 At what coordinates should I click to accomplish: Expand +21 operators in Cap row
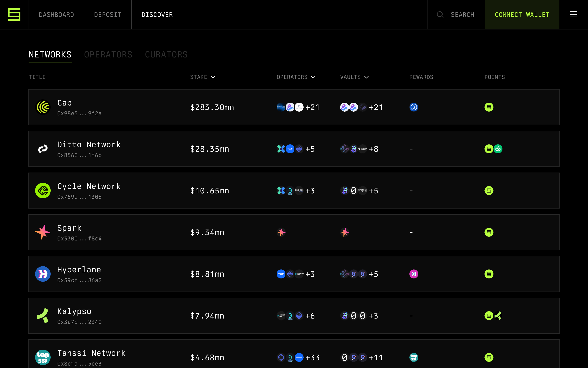(312, 107)
